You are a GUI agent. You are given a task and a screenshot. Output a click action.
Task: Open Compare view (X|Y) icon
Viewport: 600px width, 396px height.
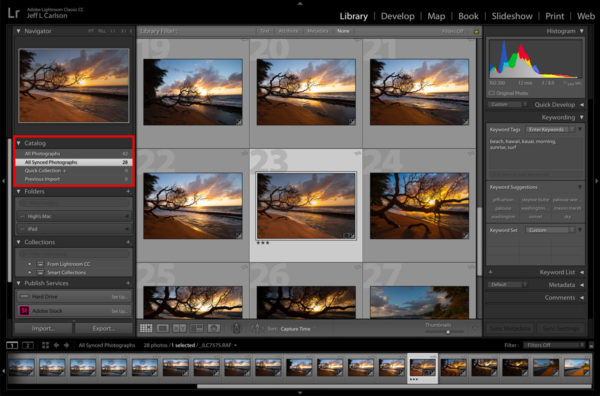click(x=179, y=328)
